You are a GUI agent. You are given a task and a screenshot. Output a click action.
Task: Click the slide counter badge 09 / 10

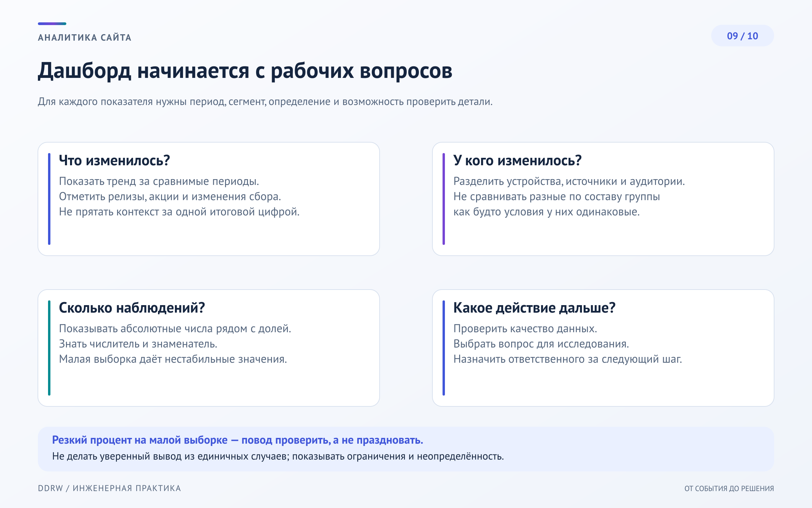point(742,36)
